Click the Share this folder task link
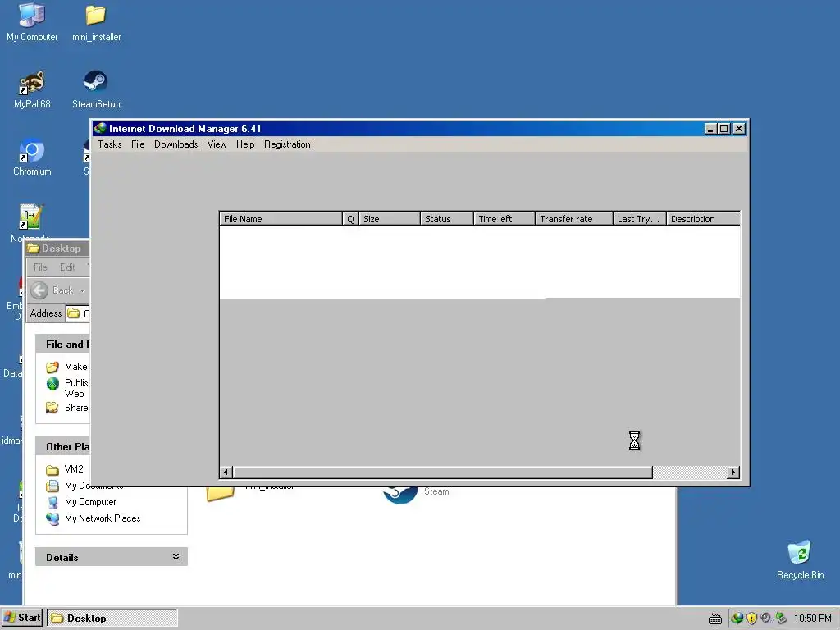The image size is (840, 630). [x=76, y=408]
